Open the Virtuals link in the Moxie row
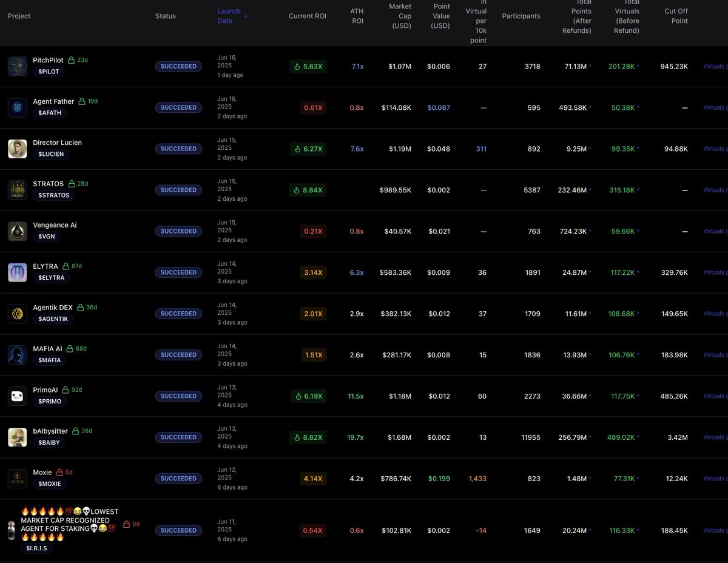This screenshot has width=728, height=563. coord(715,479)
